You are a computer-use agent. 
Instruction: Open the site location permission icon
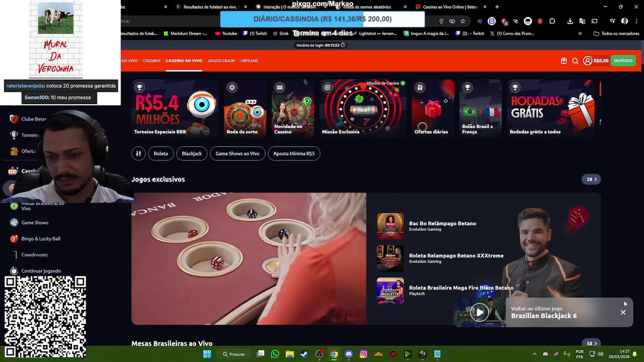[441, 21]
